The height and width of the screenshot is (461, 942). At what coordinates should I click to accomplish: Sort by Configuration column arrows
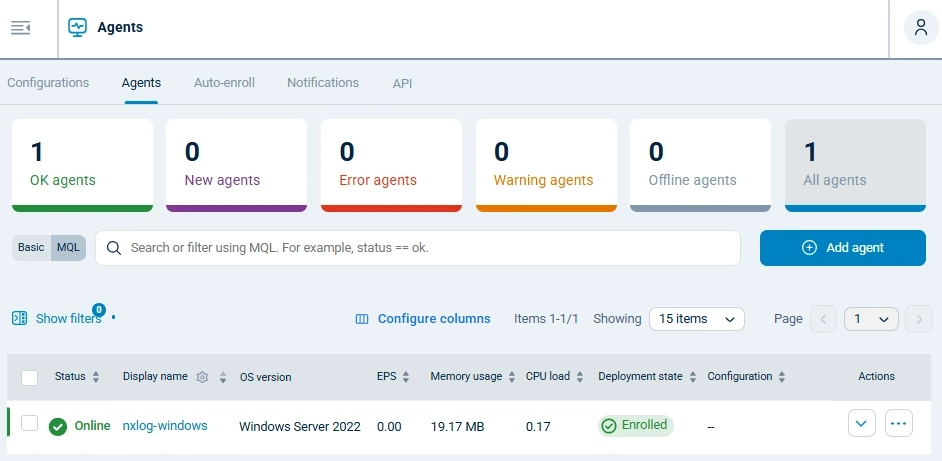pos(782,377)
